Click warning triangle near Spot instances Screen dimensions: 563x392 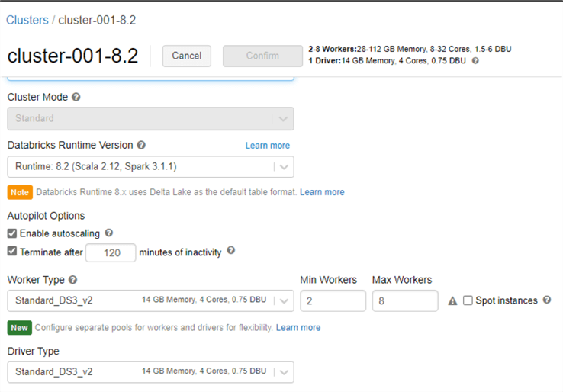pos(453,300)
